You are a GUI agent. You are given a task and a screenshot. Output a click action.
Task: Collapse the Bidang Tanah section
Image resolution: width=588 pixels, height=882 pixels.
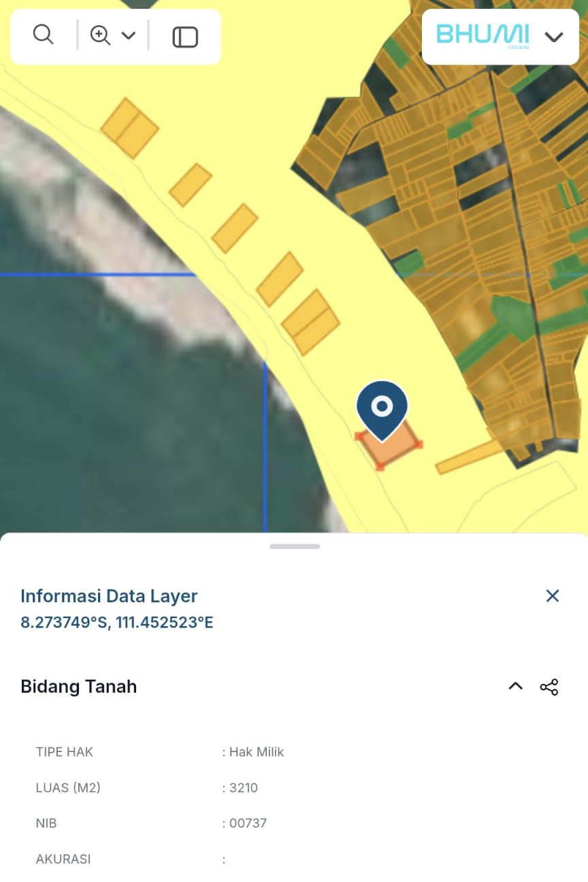[515, 686]
